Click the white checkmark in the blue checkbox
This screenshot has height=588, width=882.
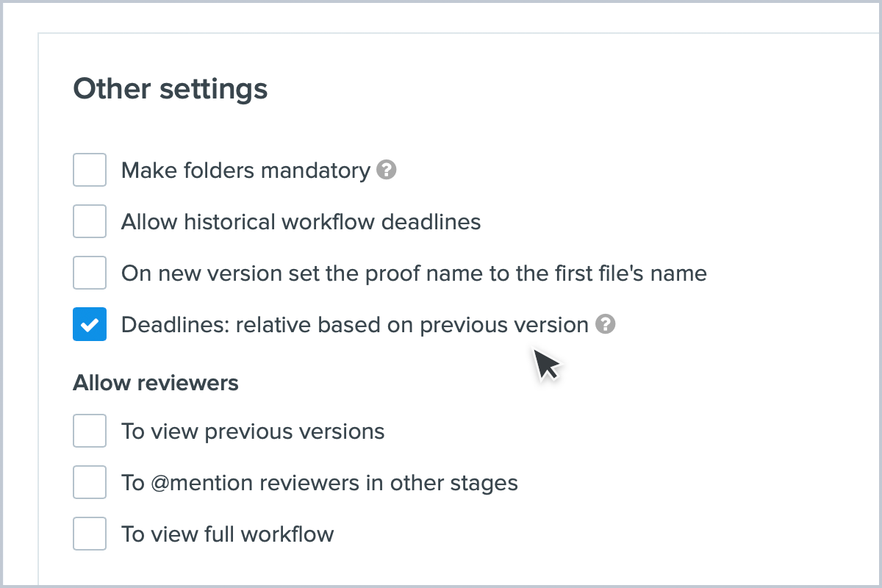pos(90,325)
